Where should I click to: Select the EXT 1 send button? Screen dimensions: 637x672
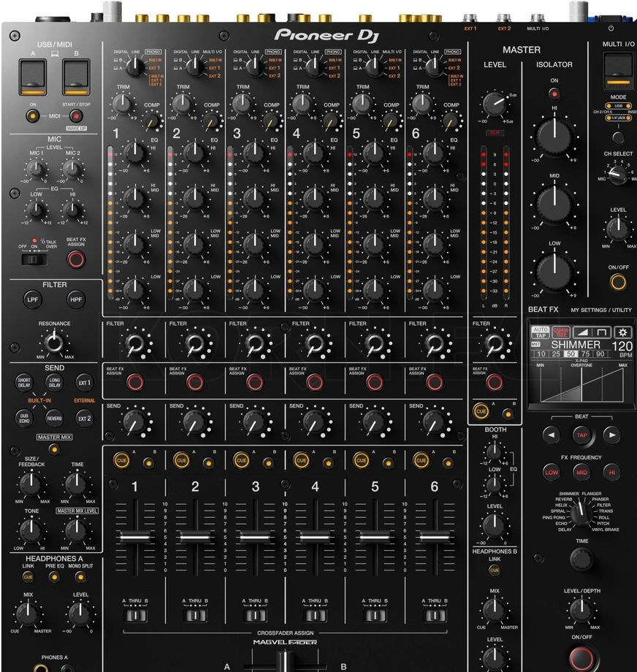84,382
